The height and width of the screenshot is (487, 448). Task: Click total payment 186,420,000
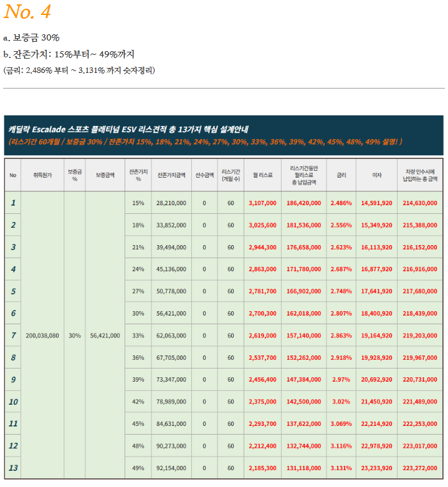[303, 203]
